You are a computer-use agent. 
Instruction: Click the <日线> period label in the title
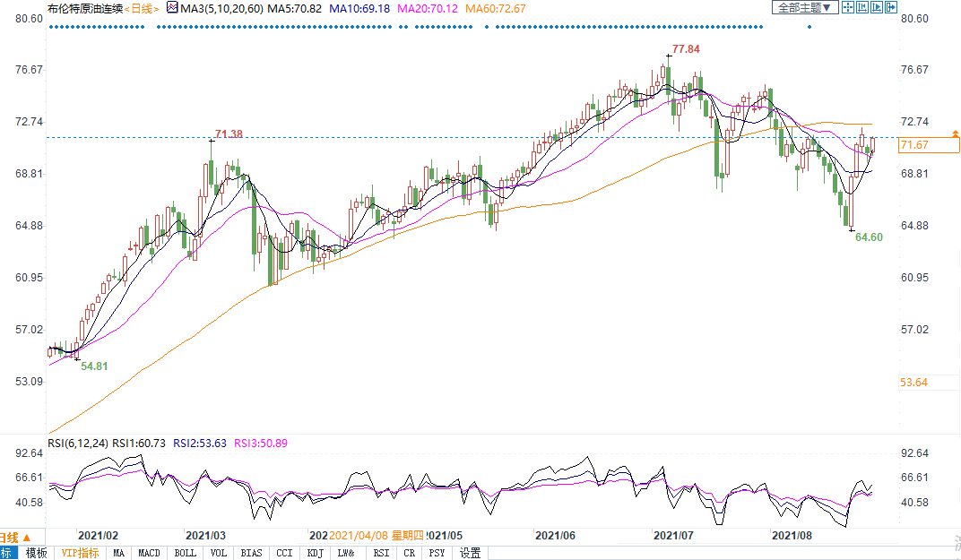(140, 8)
